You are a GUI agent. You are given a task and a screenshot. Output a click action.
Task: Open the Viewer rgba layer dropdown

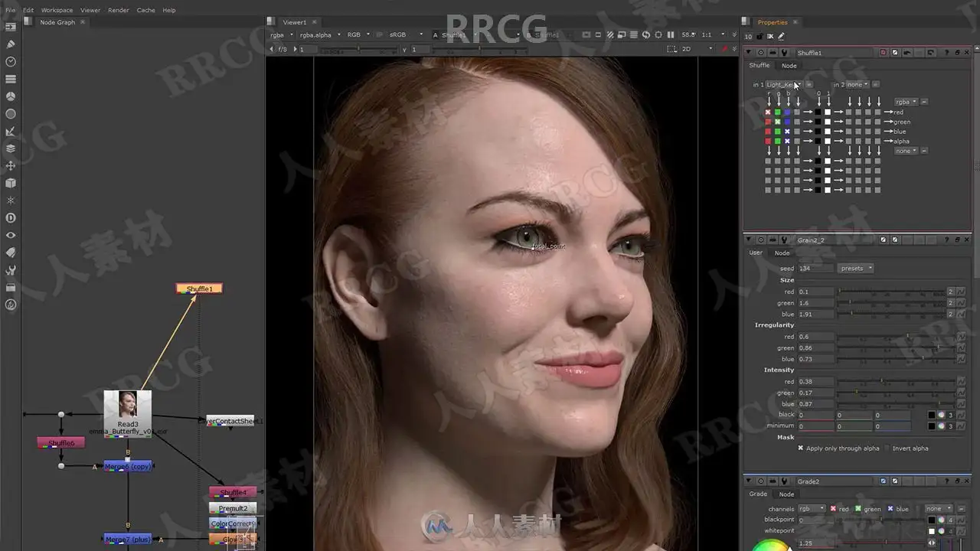point(282,35)
